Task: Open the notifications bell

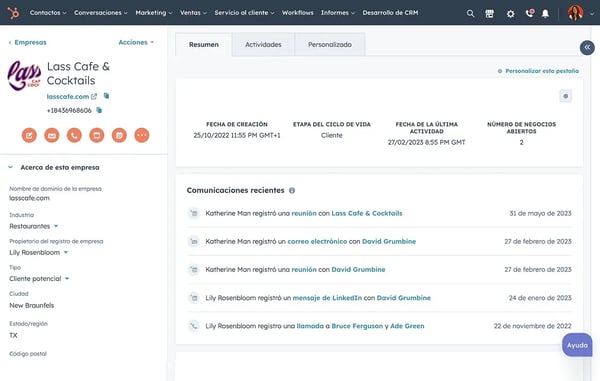Action: coord(545,14)
